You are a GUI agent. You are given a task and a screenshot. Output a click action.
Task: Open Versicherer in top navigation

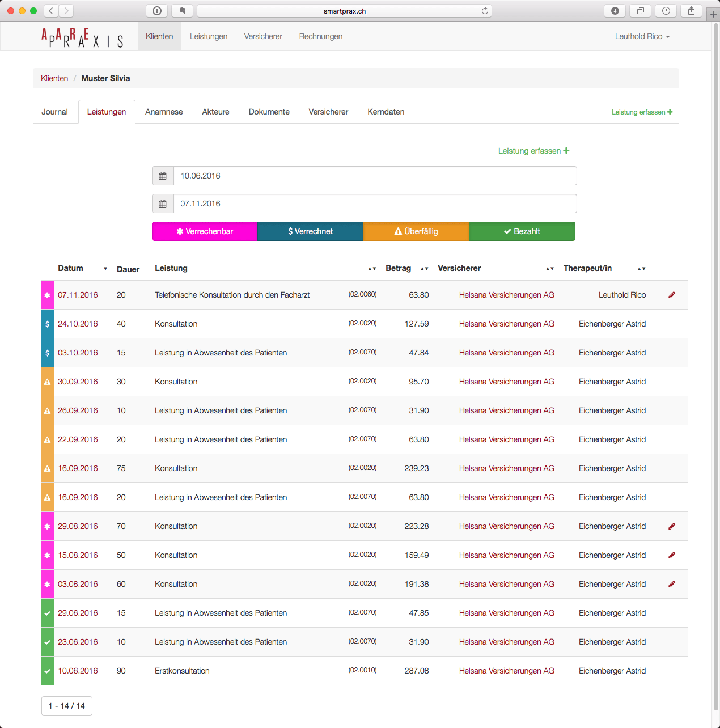(x=263, y=36)
